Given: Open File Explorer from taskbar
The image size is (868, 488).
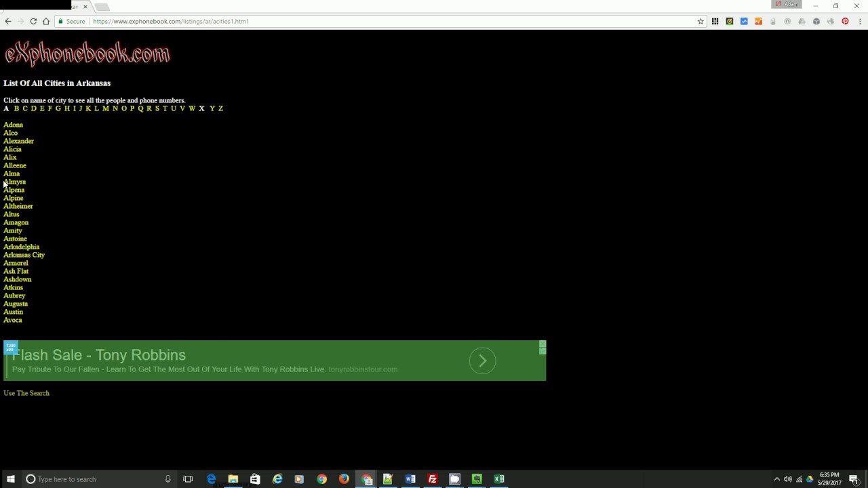Looking at the screenshot, I should click(x=233, y=479).
